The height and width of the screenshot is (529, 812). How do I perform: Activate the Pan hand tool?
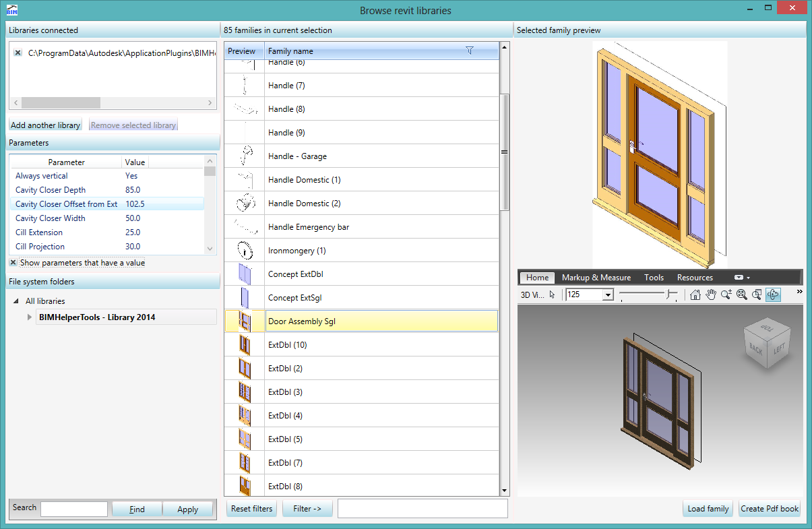(x=711, y=294)
